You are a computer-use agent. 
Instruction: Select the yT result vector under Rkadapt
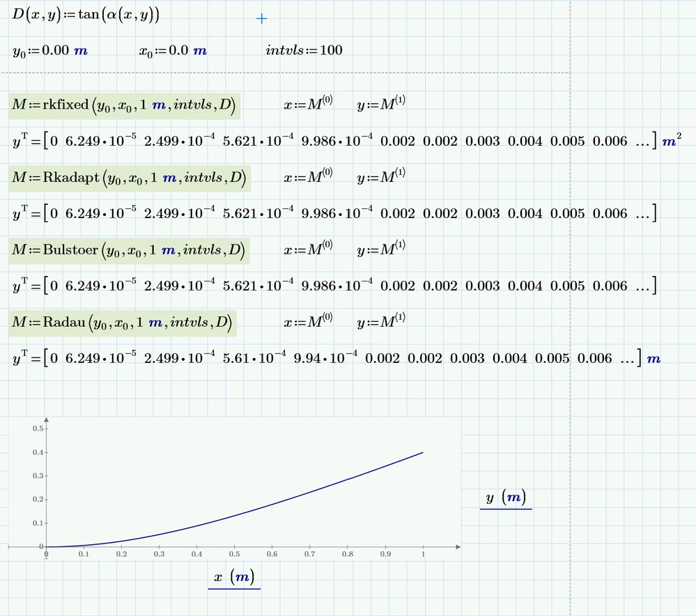pos(334,213)
